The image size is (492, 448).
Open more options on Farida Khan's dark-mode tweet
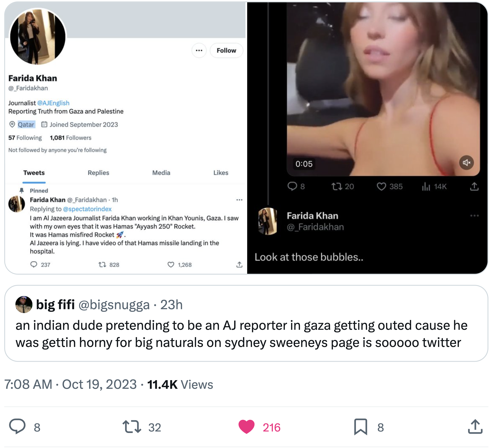(x=474, y=216)
